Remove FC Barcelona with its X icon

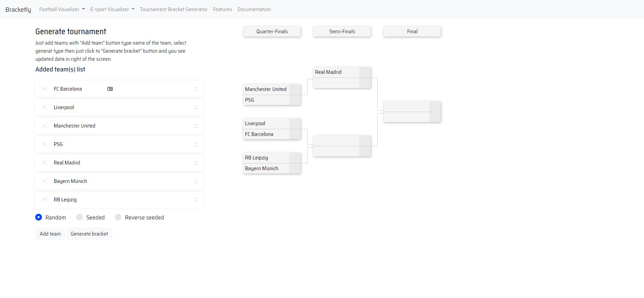click(45, 89)
